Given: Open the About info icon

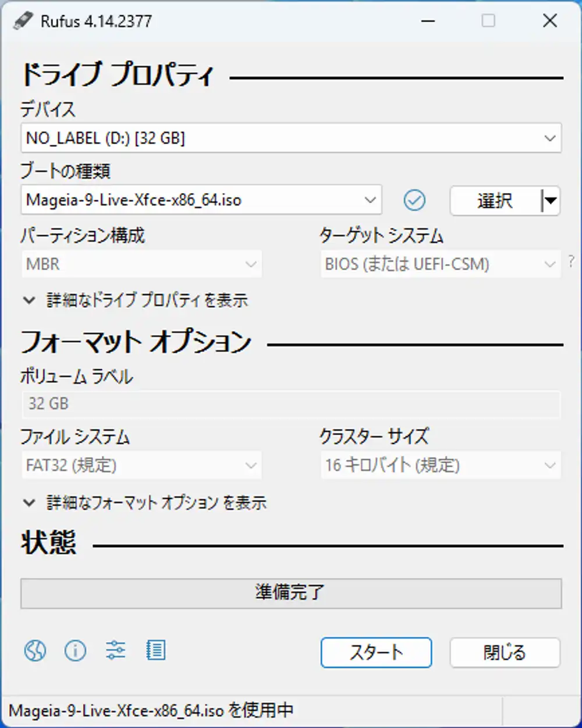Looking at the screenshot, I should [x=75, y=650].
